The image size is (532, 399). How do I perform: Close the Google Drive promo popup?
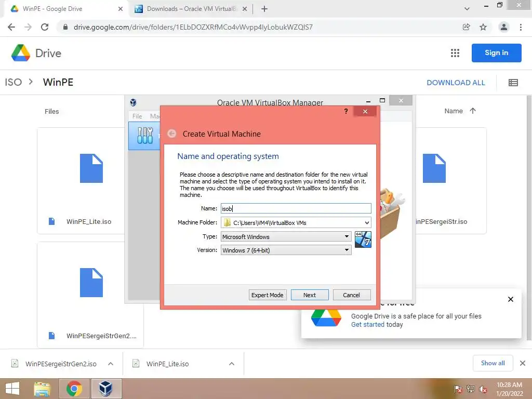(511, 299)
